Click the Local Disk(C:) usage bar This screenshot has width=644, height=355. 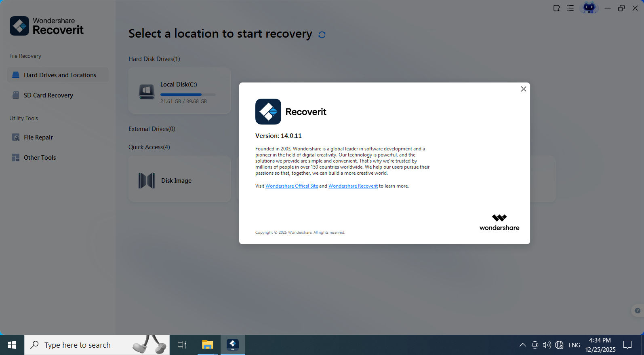tap(188, 95)
